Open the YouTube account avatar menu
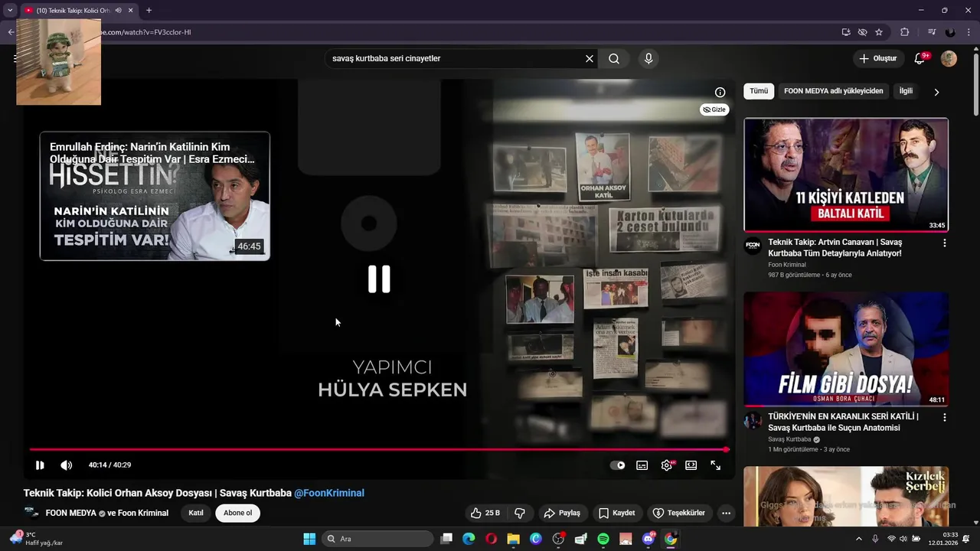The image size is (980, 551). (949, 58)
